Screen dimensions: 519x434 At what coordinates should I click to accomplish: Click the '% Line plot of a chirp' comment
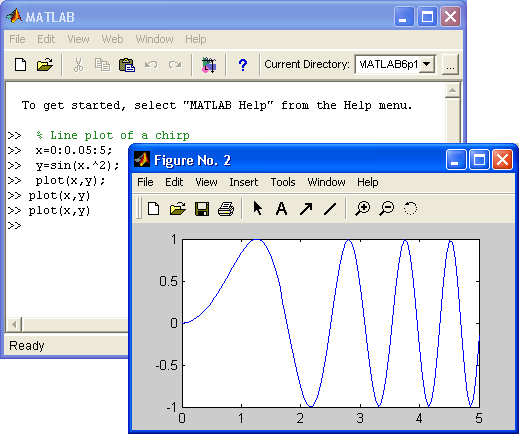pyautogui.click(x=113, y=135)
